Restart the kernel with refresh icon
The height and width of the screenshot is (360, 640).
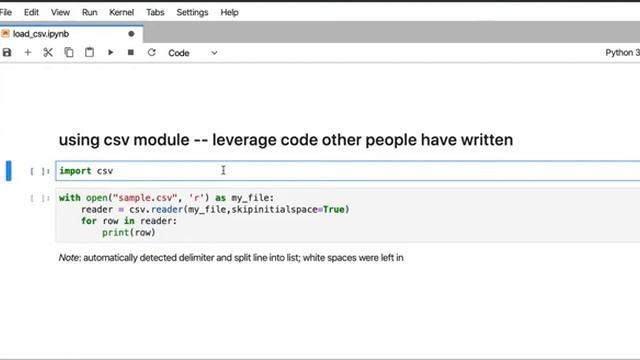click(x=151, y=53)
